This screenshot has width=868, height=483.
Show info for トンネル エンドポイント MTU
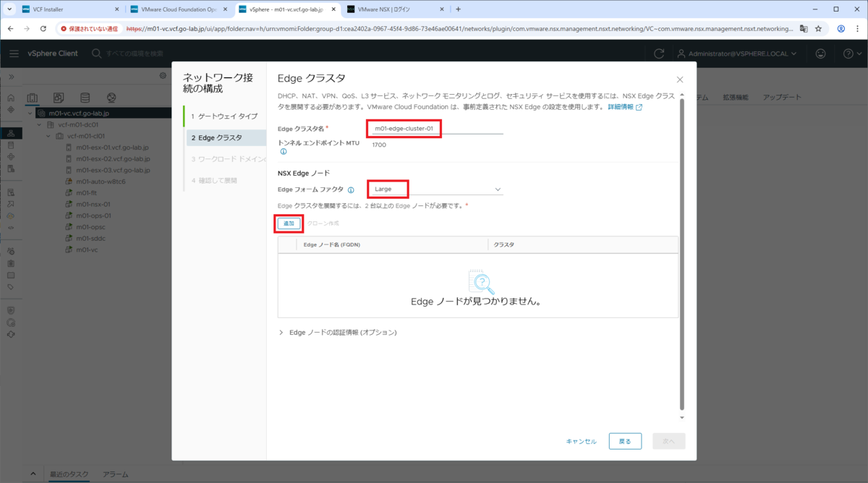click(x=283, y=152)
